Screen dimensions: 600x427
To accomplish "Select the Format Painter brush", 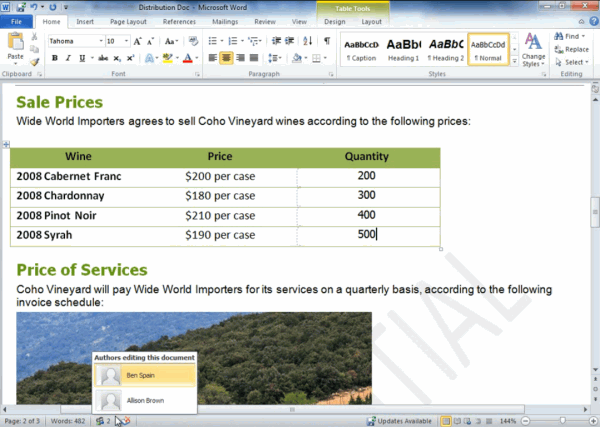I will [35, 61].
